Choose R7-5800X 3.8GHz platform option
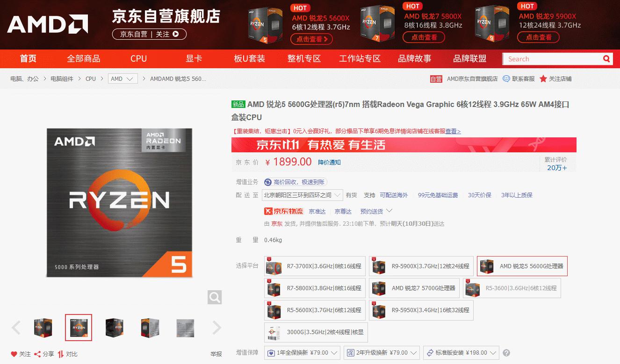Viewport: 620px width, 364px height. tap(315, 288)
